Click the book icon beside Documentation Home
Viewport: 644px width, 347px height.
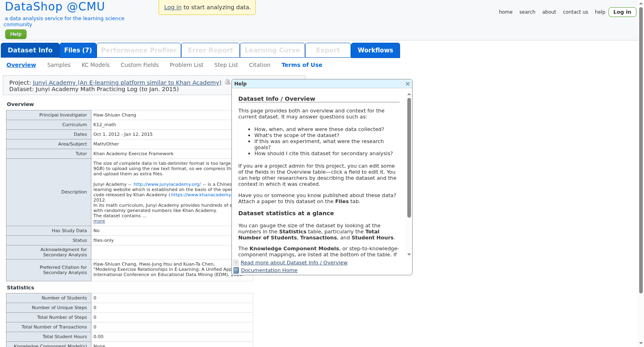point(236,270)
